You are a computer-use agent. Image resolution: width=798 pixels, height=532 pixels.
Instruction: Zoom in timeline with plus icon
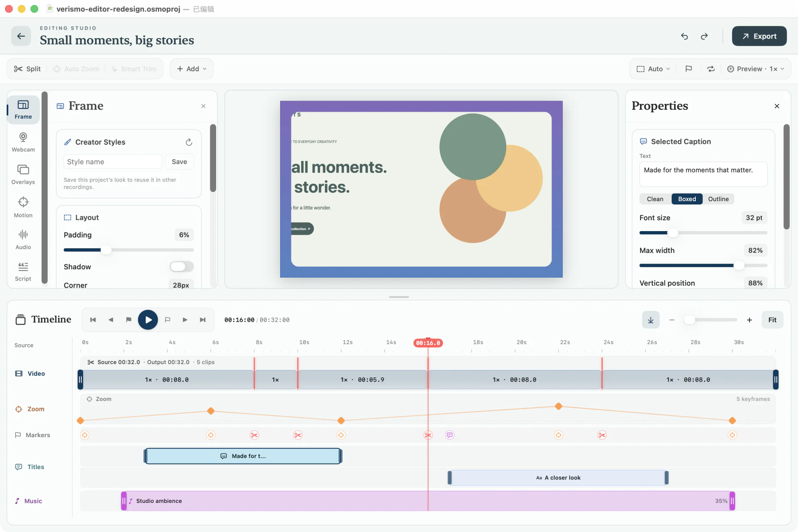coord(749,320)
